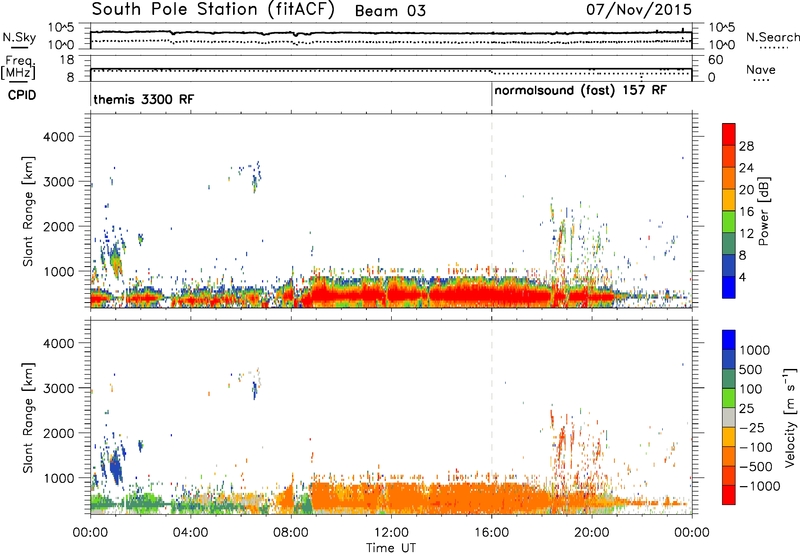Image resolution: width=800 pixels, height=554 pixels.
Task: Click the '12:00' time tick label
Action: pyautogui.click(x=391, y=533)
